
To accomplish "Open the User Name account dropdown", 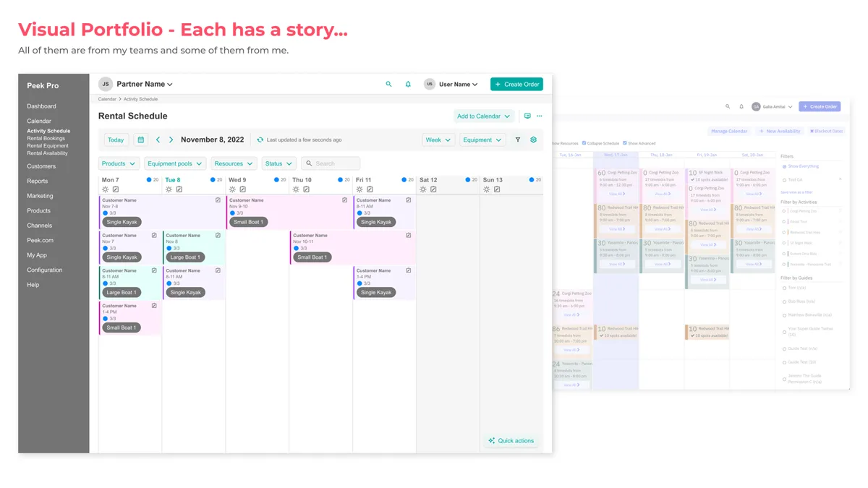I will point(458,85).
